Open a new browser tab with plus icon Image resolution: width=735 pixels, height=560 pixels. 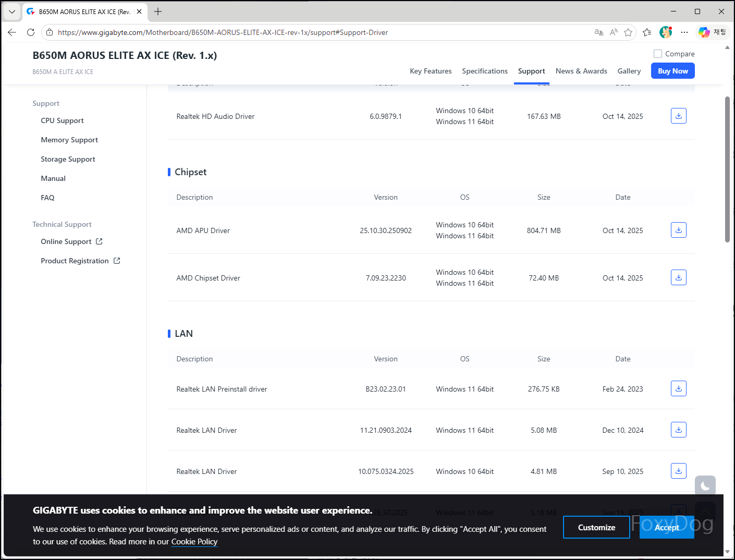pyautogui.click(x=158, y=11)
